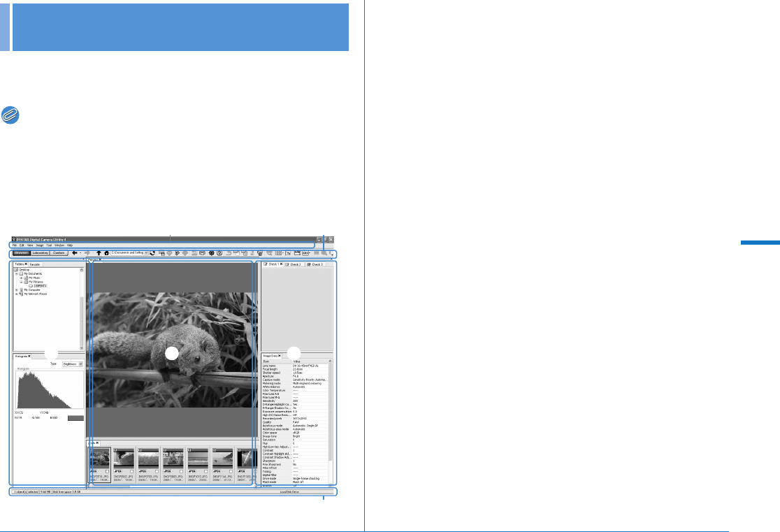Select the Shutter speed row
Image resolution: width=780 pixels, height=532 pixels.
(295, 373)
